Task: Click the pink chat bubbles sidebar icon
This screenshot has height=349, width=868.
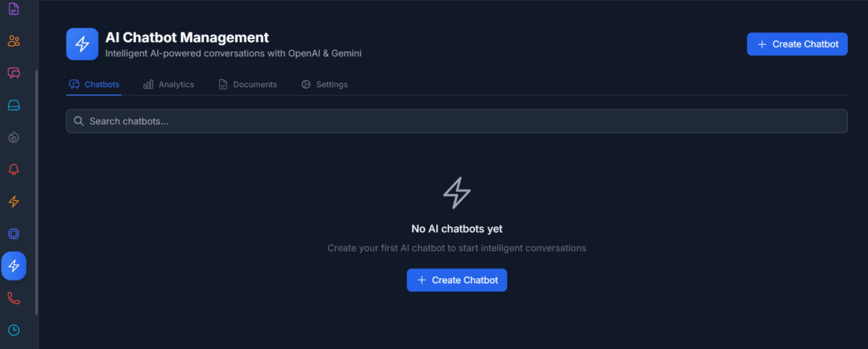Action: click(14, 73)
